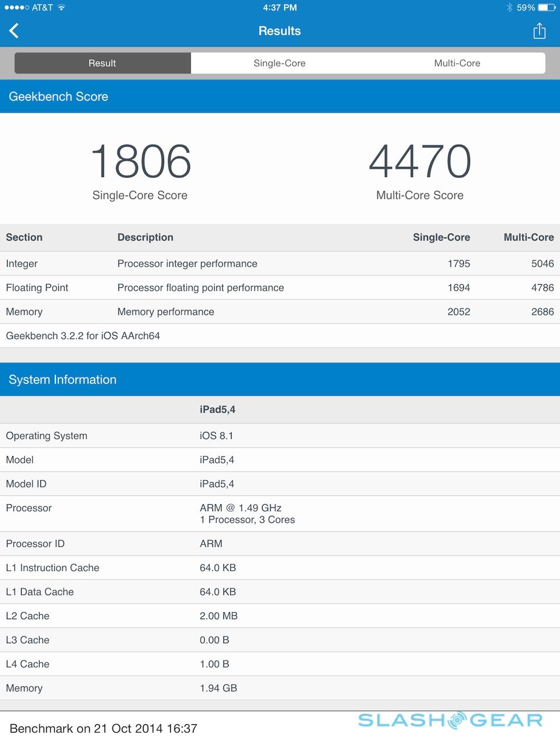This screenshot has height=747, width=560.
Task: Tap the 4:37 PM status bar clock
Action: pyautogui.click(x=279, y=8)
